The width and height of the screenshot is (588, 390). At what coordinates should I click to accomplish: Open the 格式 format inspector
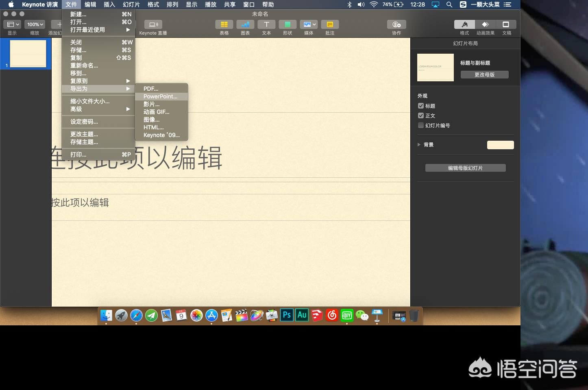coord(464,24)
